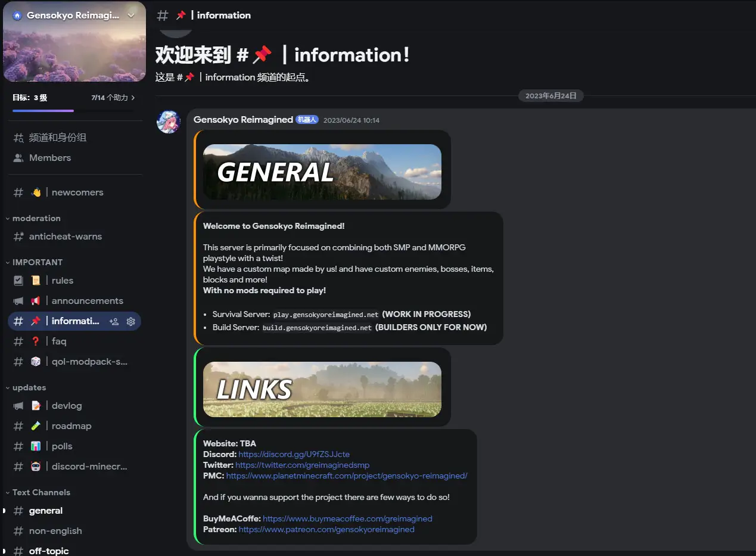Click the Patreon link
Image resolution: width=756 pixels, height=556 pixels.
tap(326, 529)
